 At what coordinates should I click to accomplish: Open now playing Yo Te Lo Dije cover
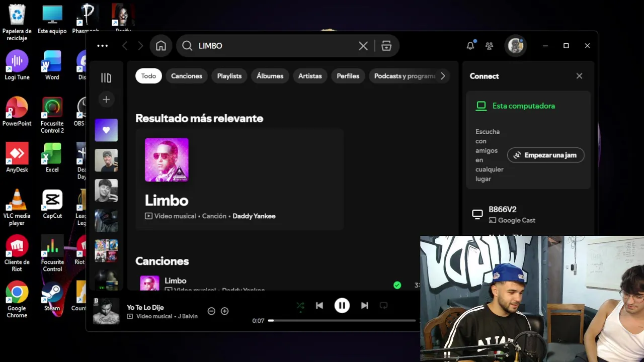(106, 311)
